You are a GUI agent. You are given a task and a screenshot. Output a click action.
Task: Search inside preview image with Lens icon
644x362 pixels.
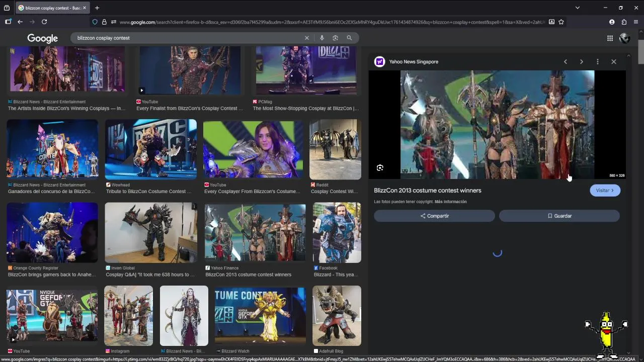click(x=380, y=168)
